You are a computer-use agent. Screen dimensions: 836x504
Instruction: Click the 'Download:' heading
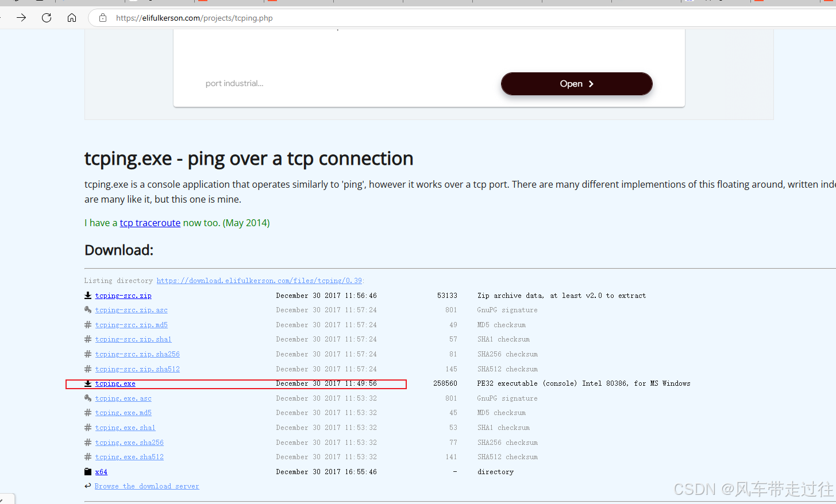tap(119, 250)
